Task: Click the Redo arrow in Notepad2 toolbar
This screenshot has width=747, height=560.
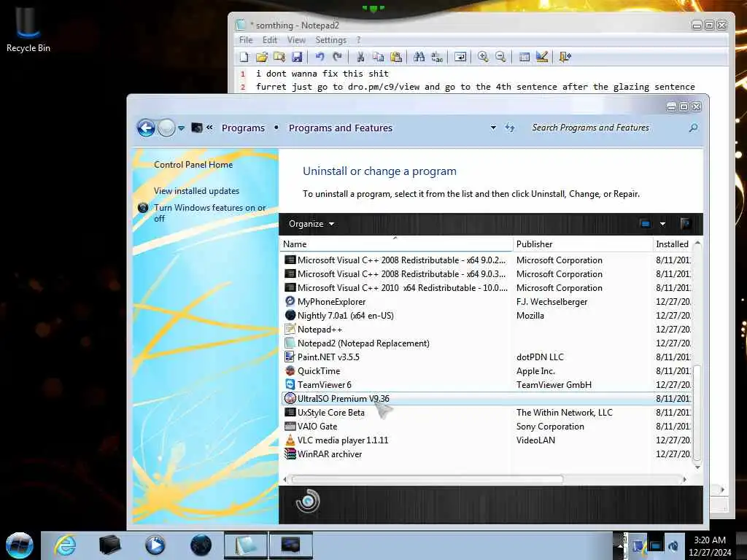Action: tap(337, 57)
